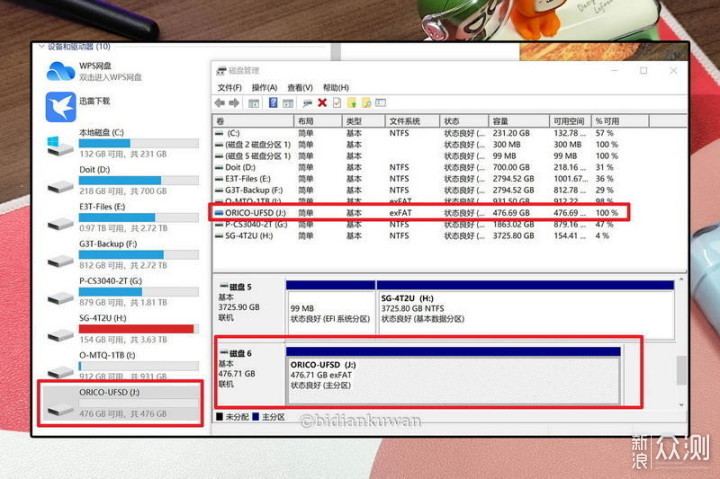The image size is (720, 479).
Task: Click the Forward arrow in Disk Management toolbar
Action: (234, 103)
